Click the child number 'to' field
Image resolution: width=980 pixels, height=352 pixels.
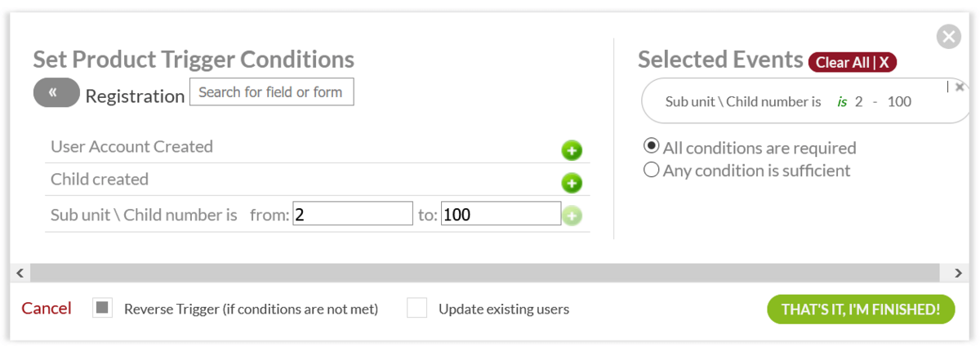coord(500,215)
